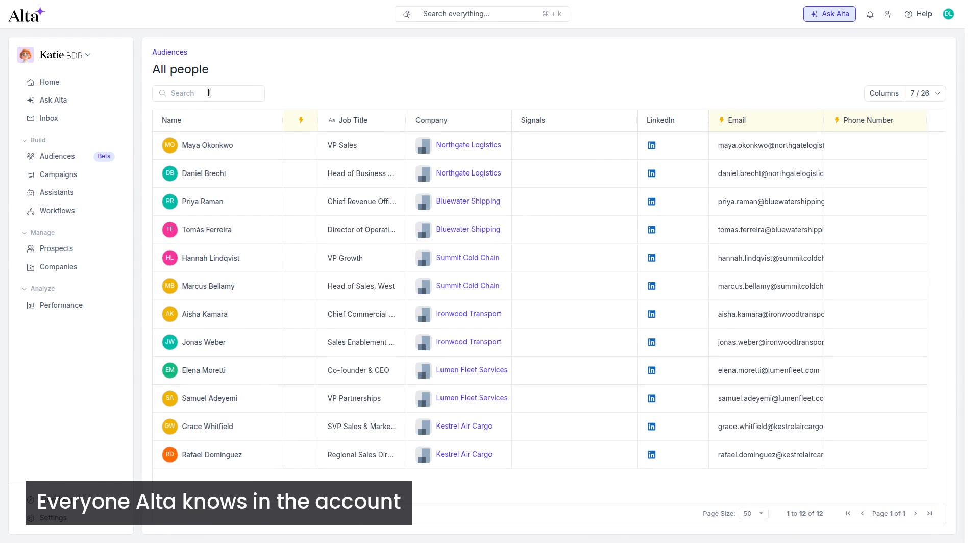Sort by the Phone Number column header
Screen dimensions: 980x551
click(x=875, y=120)
